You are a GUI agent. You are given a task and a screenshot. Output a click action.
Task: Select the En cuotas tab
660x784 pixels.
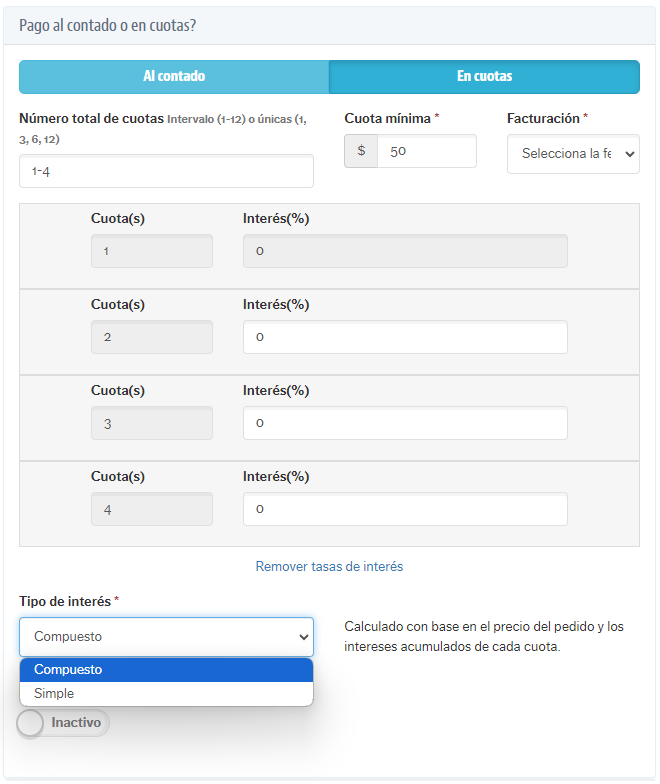[484, 76]
